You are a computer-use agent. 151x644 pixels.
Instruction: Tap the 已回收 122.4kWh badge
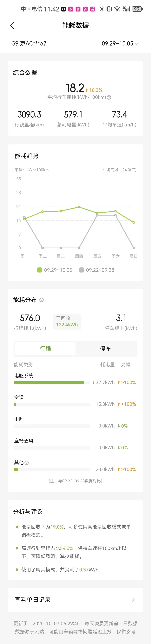tap(67, 322)
